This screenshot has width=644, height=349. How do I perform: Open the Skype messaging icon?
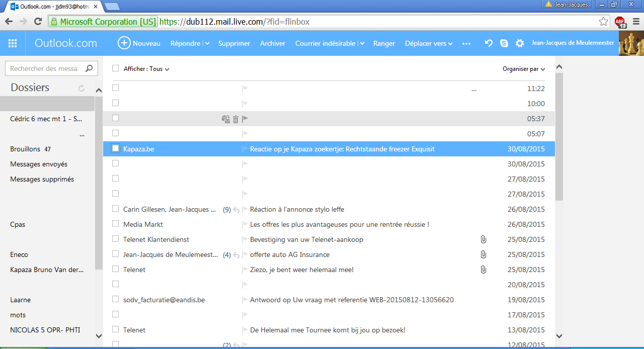pos(504,43)
